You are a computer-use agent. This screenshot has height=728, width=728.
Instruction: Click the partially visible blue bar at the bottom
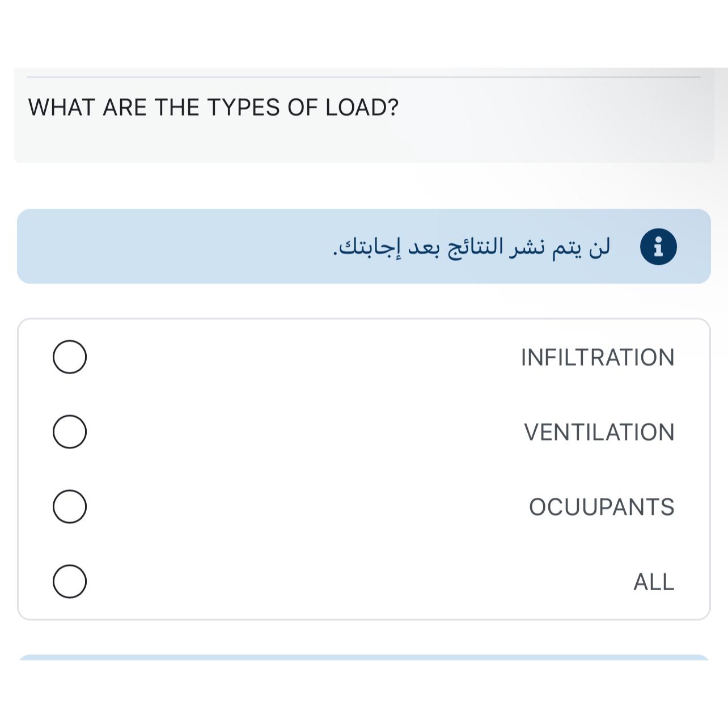tap(363, 657)
